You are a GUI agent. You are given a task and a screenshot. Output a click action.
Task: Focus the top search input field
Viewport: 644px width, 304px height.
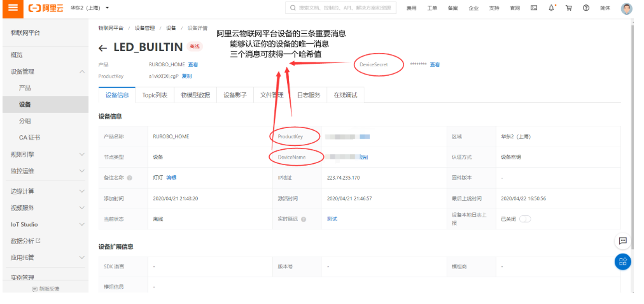[341, 8]
